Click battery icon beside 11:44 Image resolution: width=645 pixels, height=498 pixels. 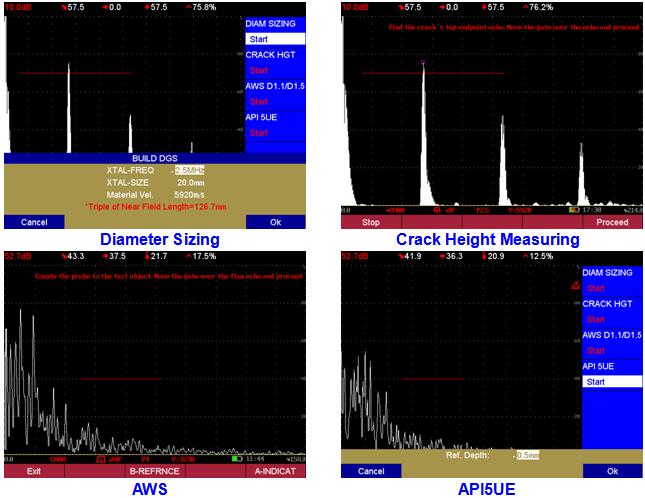pos(237,459)
